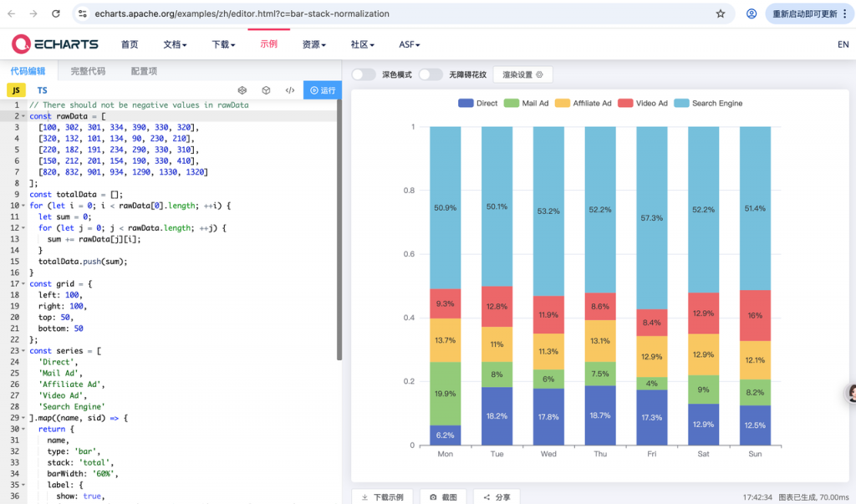Screen dimensions: 856x504
Task: Click the 分享 share button
Action: coord(497,497)
